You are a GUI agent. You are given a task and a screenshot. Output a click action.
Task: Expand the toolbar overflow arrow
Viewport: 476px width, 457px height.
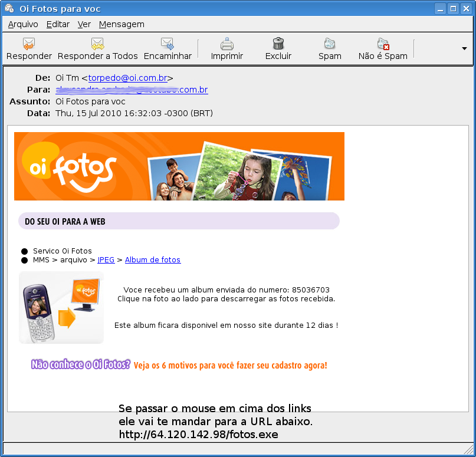pos(464,48)
